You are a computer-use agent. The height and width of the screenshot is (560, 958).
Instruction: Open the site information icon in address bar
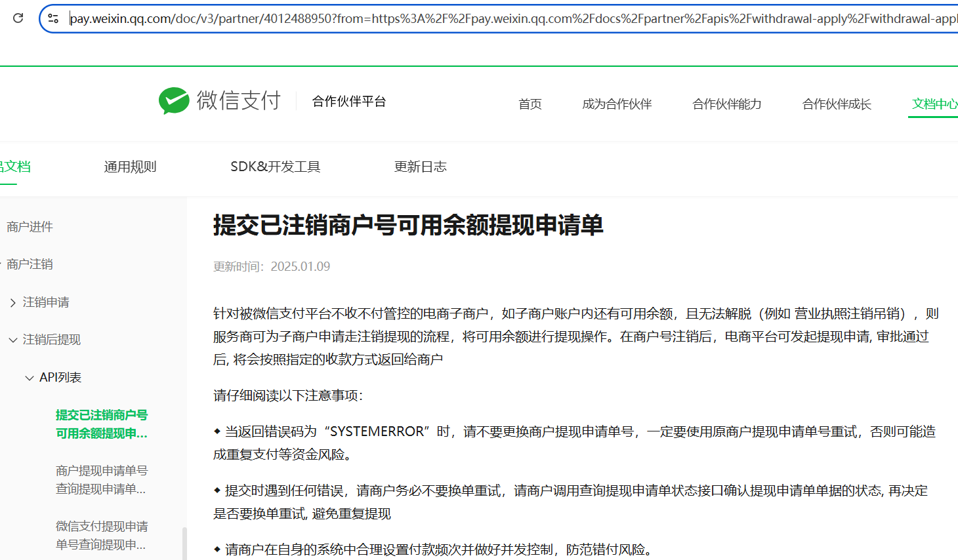(x=54, y=18)
